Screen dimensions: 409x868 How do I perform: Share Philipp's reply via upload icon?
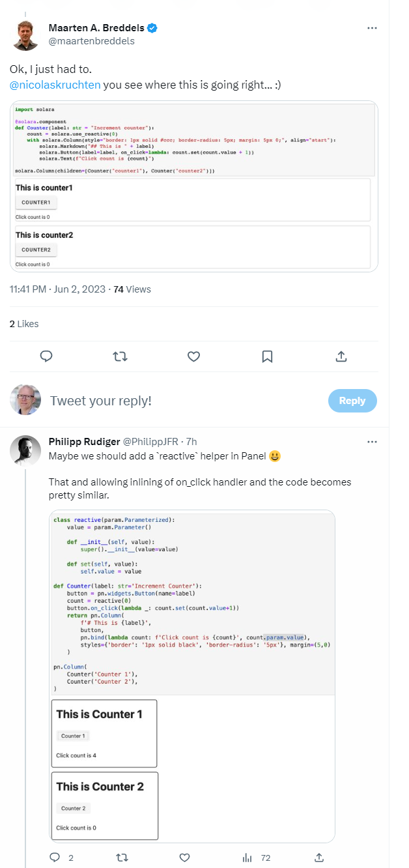318,858
